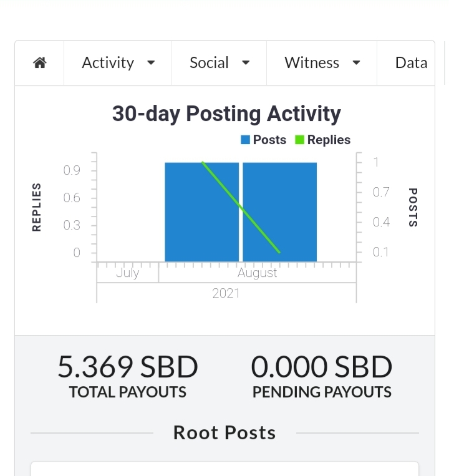Screen dimensions: 449x476
Task: Click the 30-day Posting Activity chart title
Action: pyautogui.click(x=226, y=114)
